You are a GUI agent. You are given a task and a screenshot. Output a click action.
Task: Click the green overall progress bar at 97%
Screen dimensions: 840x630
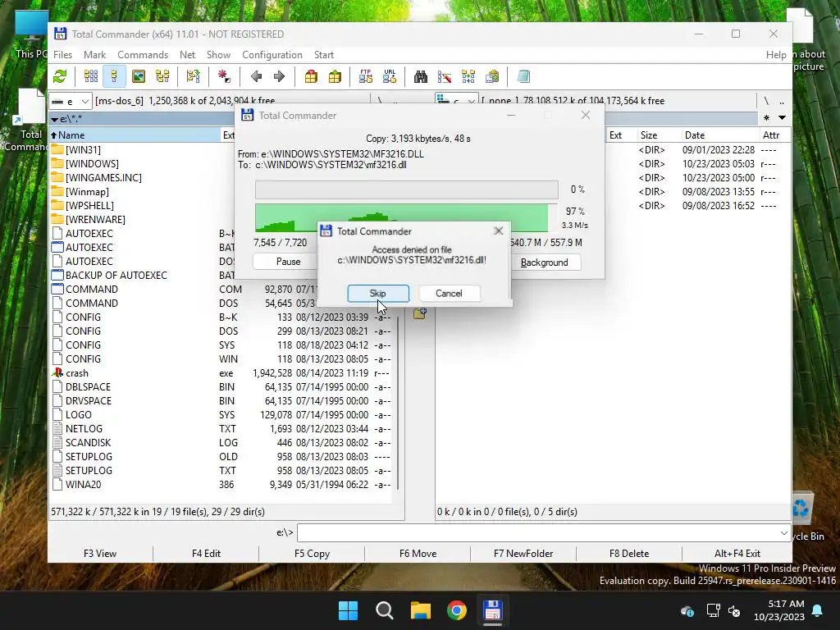point(407,217)
